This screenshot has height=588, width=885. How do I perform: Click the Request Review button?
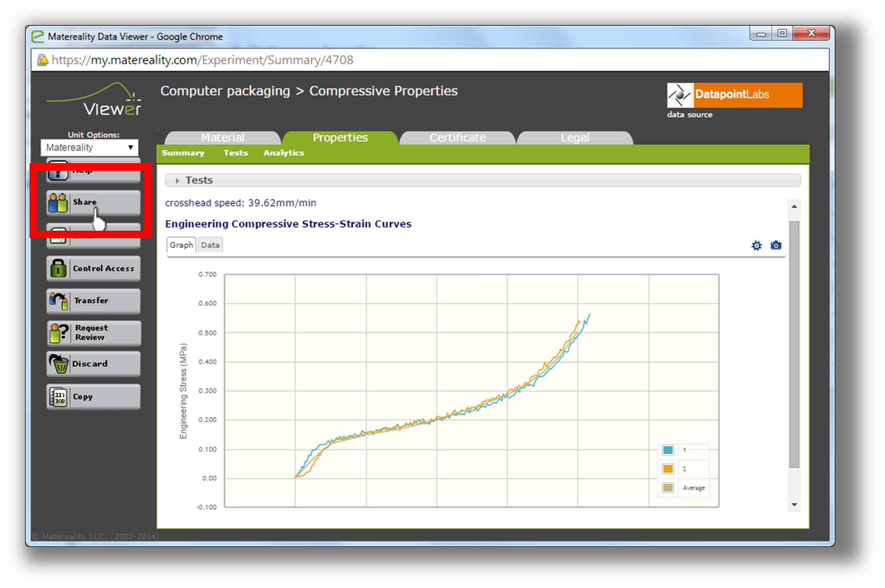(x=93, y=333)
